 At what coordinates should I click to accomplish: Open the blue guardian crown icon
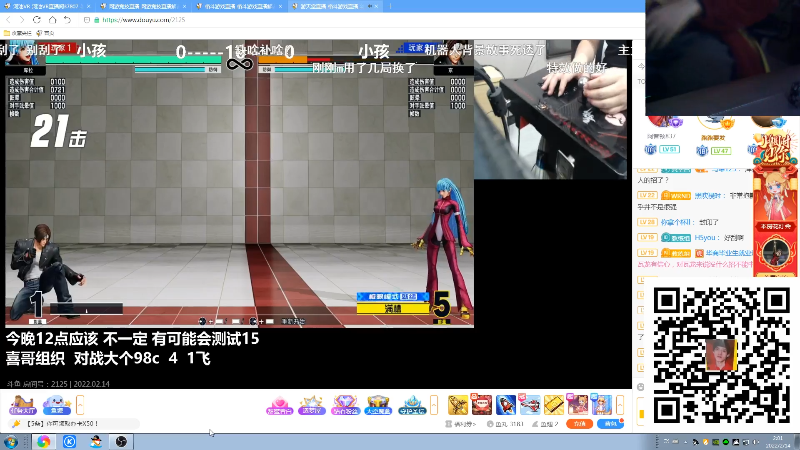[x=412, y=405]
